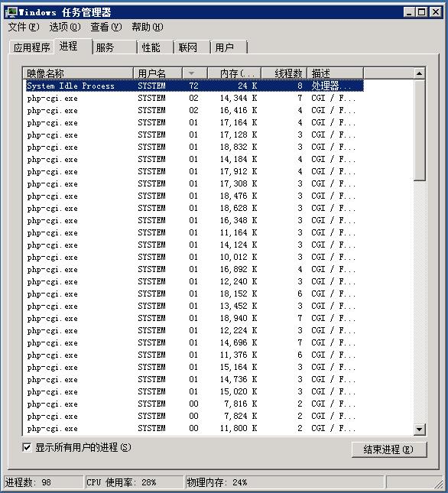Select php-cgi.exe row with 15,020 K
Image resolution: width=448 pixels, height=493 pixels.
(195, 392)
